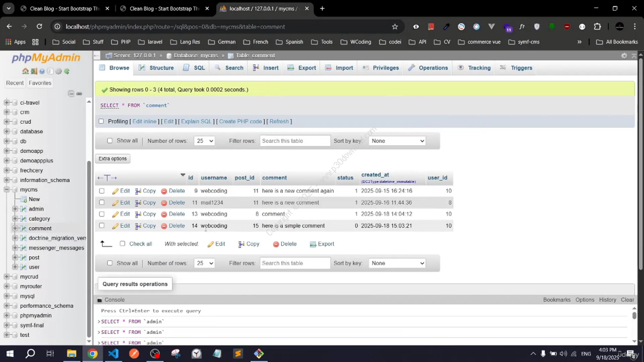The height and width of the screenshot is (362, 644).
Task: Open the Operations tab
Action: [428, 68]
